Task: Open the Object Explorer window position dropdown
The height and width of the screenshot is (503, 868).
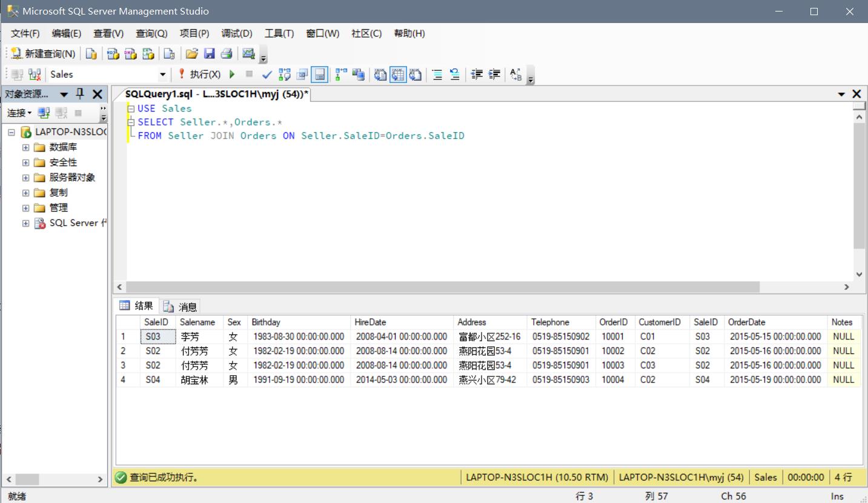Action: [64, 95]
